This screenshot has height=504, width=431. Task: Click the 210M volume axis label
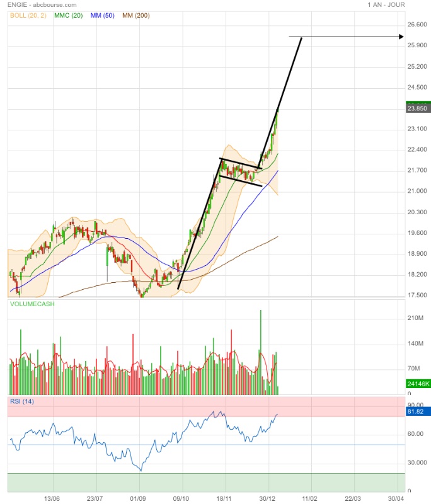(415, 318)
